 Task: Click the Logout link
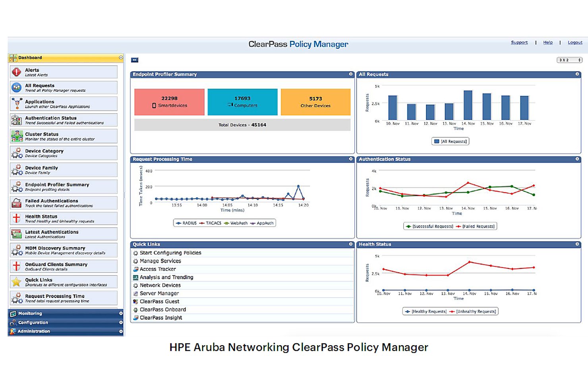575,42
